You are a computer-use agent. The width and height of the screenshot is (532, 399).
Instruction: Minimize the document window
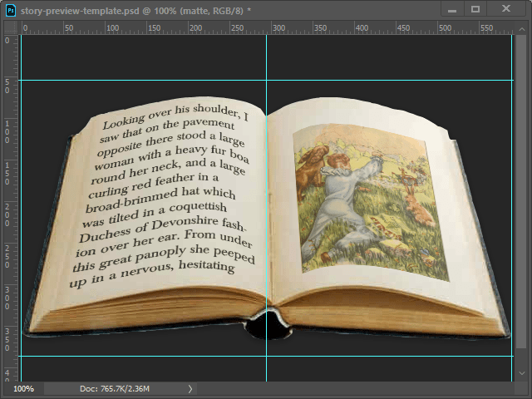coord(451,10)
